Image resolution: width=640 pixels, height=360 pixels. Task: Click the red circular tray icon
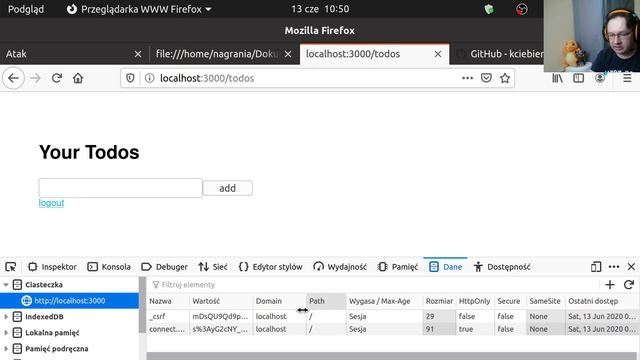522,9
